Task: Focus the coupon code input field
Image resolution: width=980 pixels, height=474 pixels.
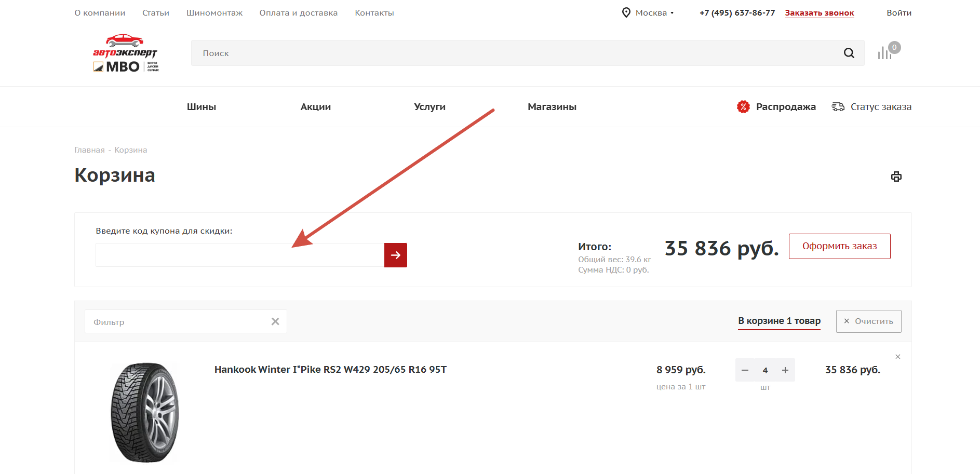Action: [240, 255]
